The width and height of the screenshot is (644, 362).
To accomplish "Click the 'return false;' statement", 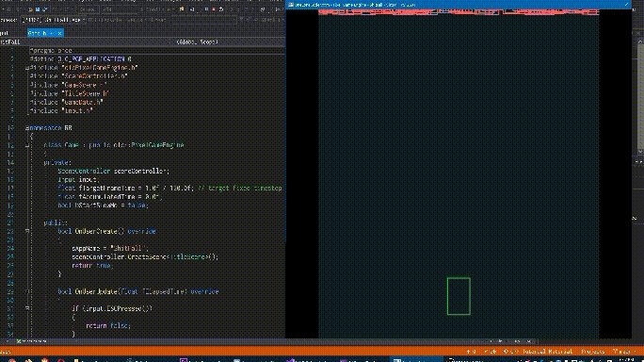I will click(108, 325).
